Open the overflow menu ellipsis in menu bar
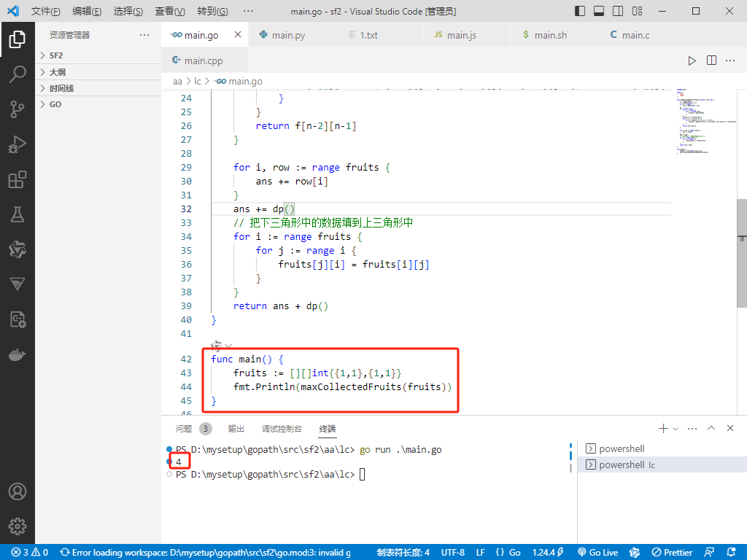The height and width of the screenshot is (560, 747). tap(248, 11)
